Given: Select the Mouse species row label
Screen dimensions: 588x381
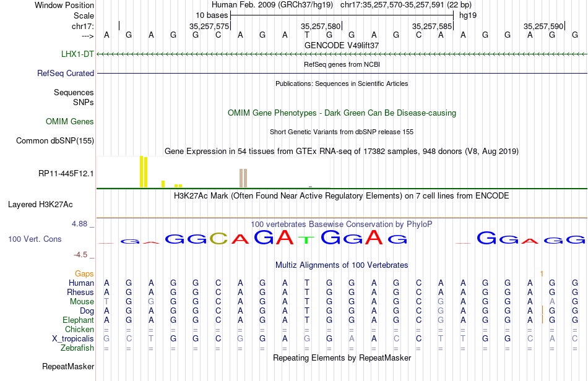Looking at the screenshot, I should [x=82, y=302].
